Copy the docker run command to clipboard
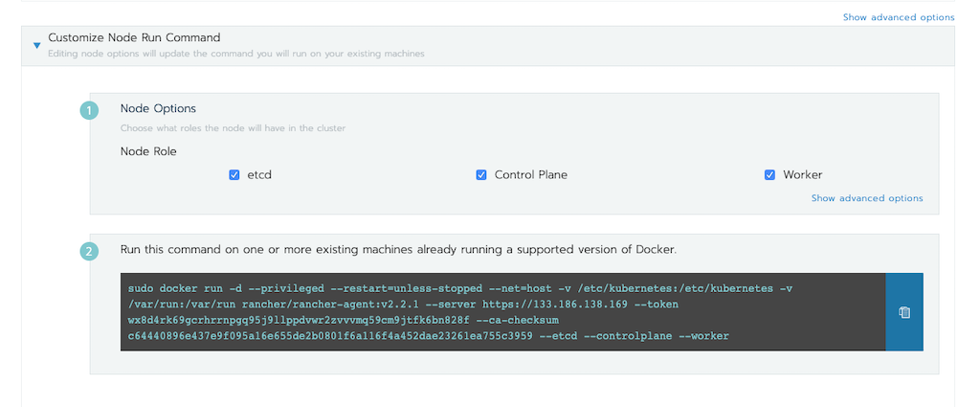The width and height of the screenshot is (980, 407). point(903,312)
